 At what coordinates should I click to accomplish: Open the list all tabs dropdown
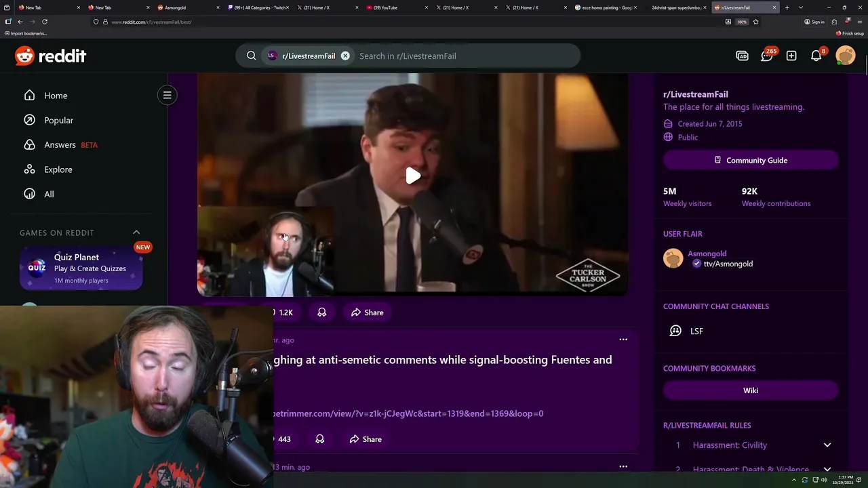pyautogui.click(x=801, y=7)
